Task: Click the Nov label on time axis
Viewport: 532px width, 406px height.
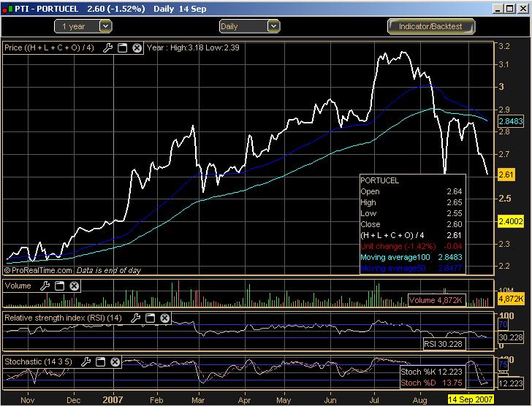Action: [28, 400]
